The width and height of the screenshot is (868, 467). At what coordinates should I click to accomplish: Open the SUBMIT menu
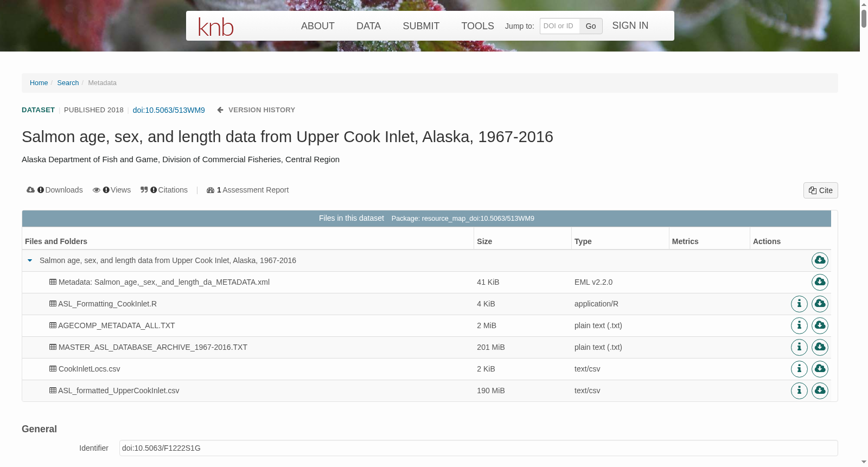tap(421, 26)
